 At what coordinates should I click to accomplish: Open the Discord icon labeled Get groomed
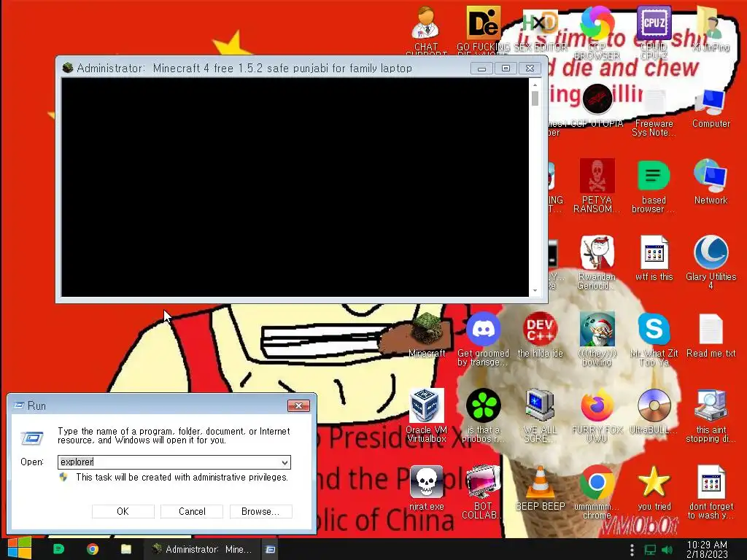pyautogui.click(x=483, y=338)
